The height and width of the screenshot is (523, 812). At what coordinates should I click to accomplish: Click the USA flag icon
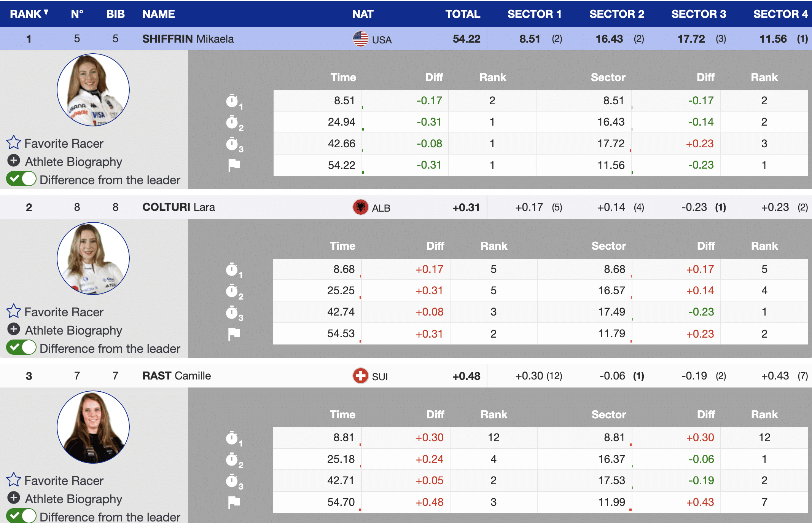pos(360,39)
